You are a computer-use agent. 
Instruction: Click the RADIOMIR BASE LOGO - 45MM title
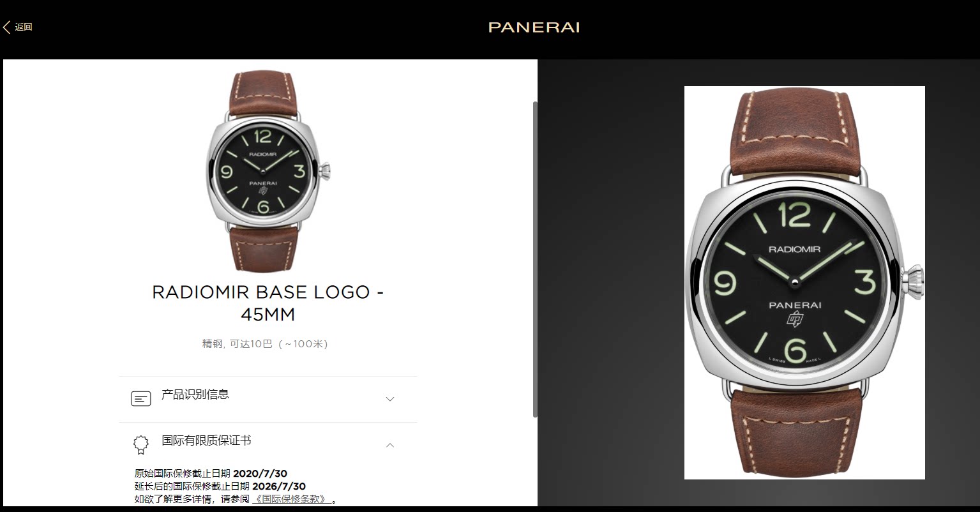click(x=268, y=303)
